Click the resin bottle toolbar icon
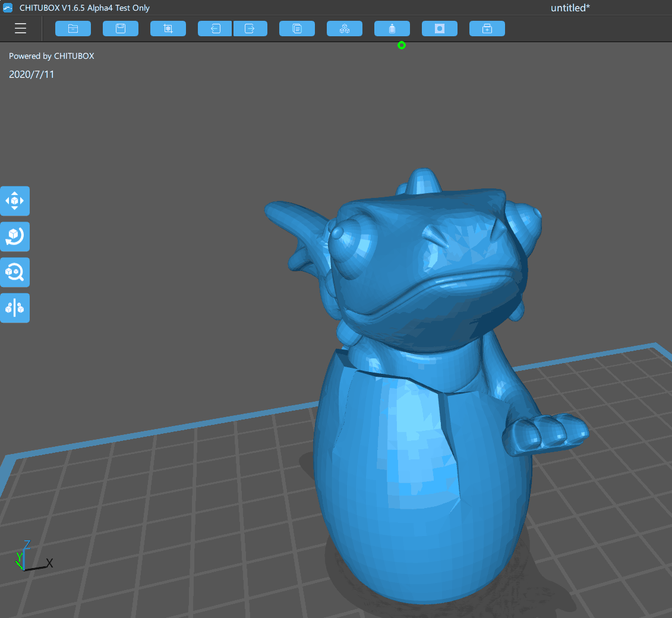This screenshot has width=672, height=618. 392,28
